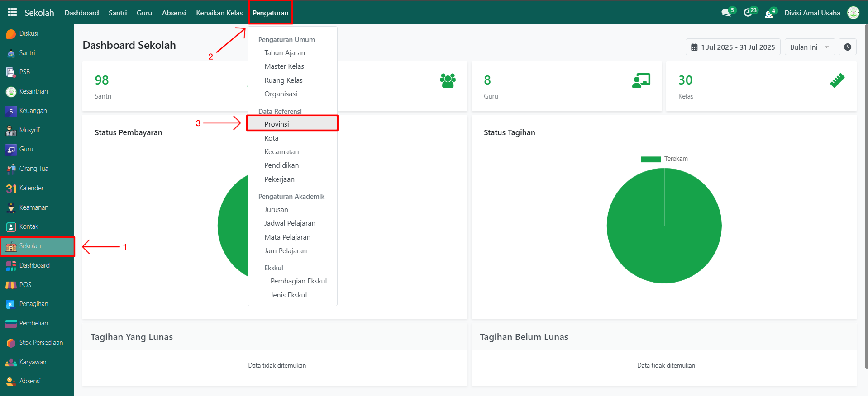
Task: Open Stok Persediaan from sidebar
Action: point(41,343)
